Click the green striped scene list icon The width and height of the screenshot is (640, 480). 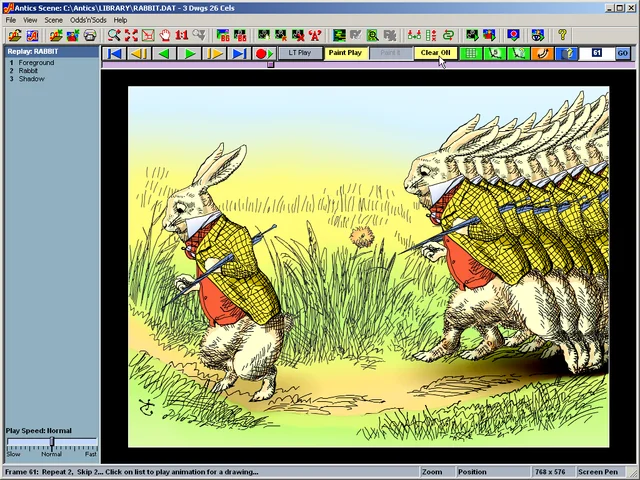point(339,36)
